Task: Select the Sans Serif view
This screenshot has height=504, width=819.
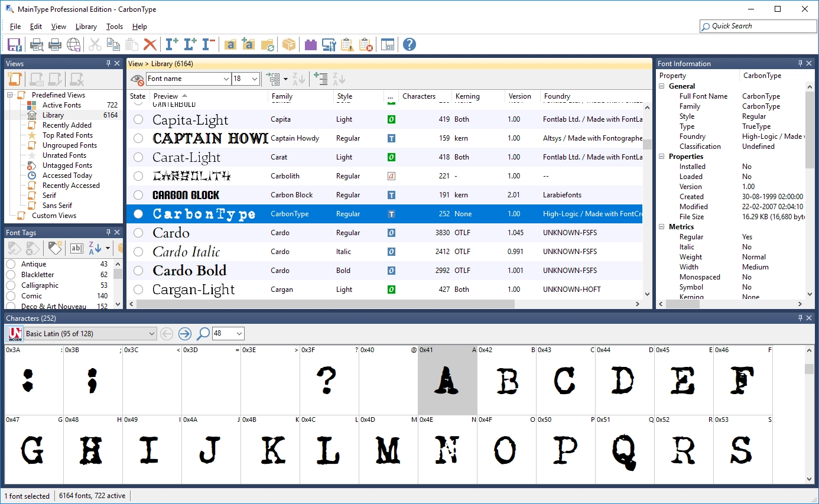Action: point(57,206)
